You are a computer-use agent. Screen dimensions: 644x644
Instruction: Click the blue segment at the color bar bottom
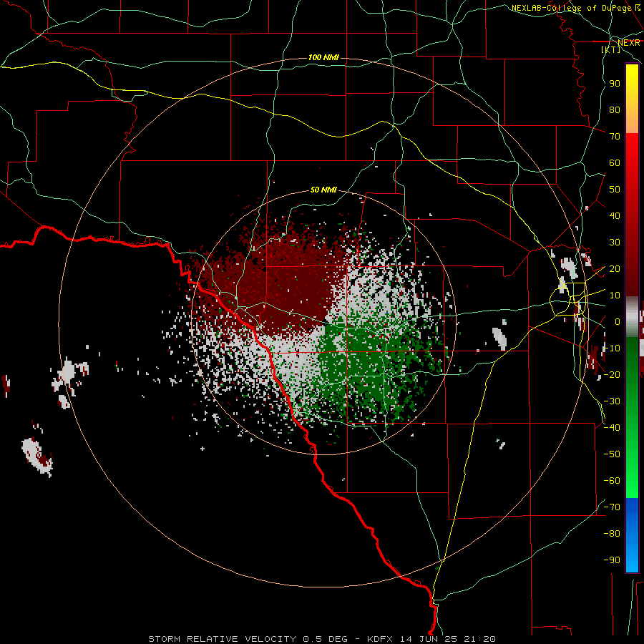(632, 535)
